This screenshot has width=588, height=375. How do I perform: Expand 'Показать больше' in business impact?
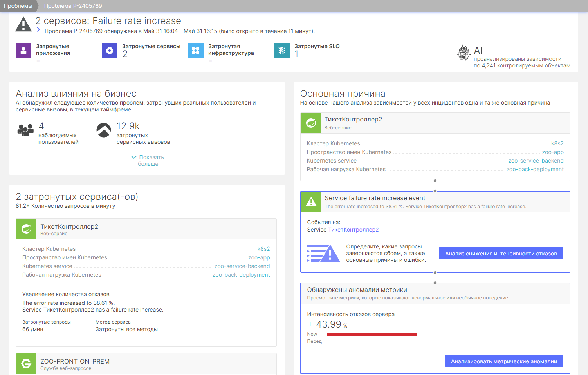pos(148,160)
